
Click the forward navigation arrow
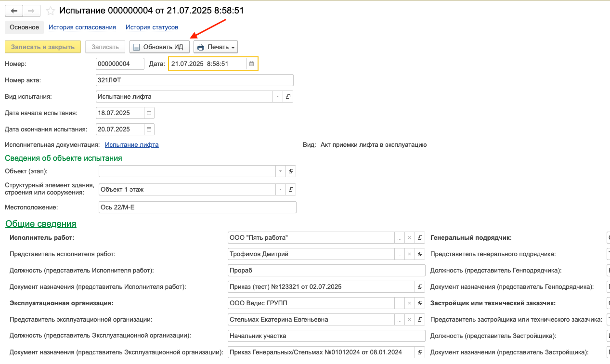pos(31,11)
